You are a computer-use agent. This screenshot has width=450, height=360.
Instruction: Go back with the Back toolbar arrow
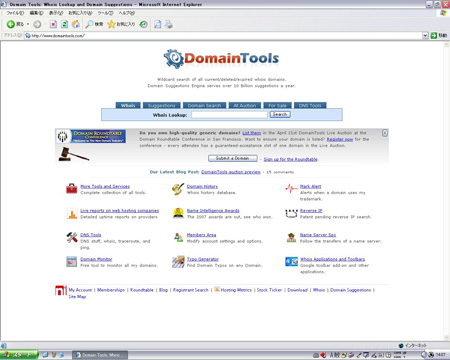[x=15, y=24]
